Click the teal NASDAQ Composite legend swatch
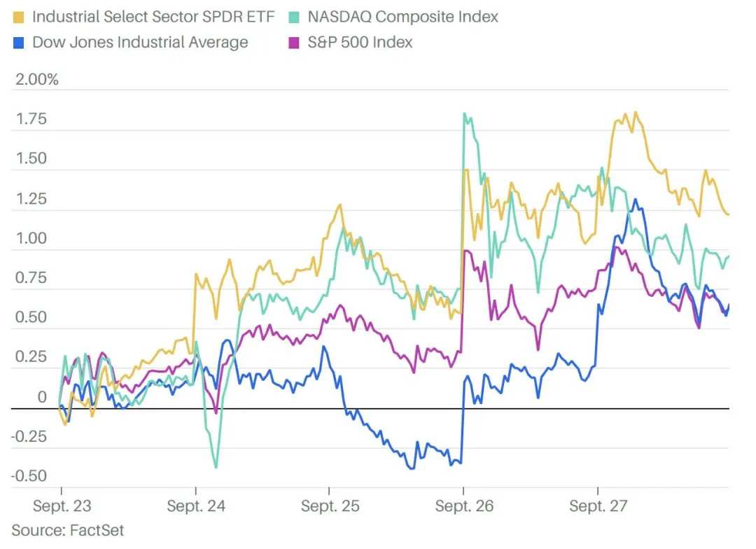This screenshot has width=756, height=549. click(293, 18)
